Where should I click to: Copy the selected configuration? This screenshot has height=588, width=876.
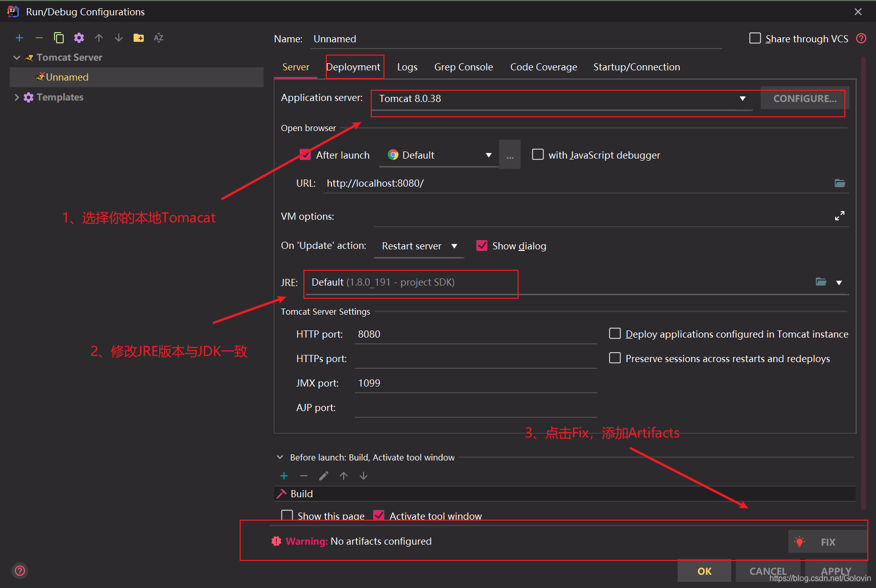[59, 38]
